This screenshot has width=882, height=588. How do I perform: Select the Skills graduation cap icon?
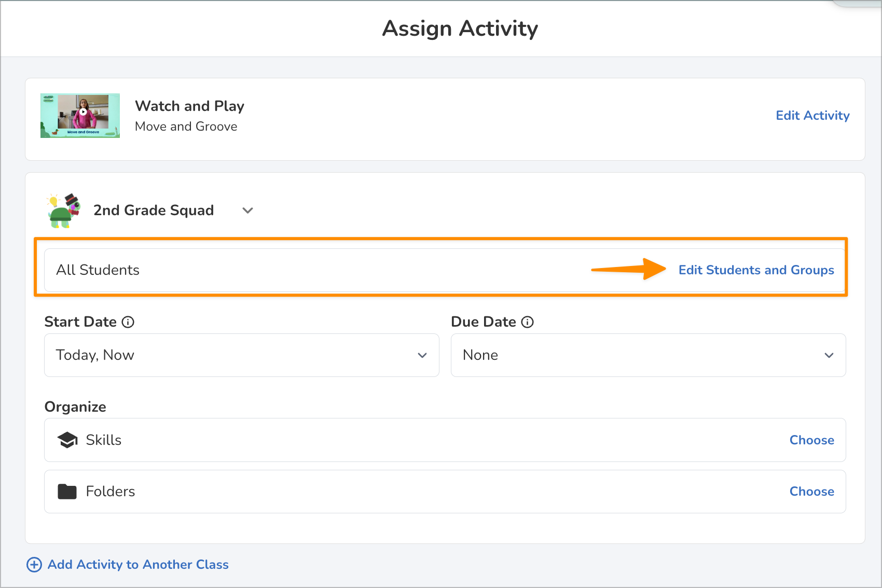click(x=67, y=440)
